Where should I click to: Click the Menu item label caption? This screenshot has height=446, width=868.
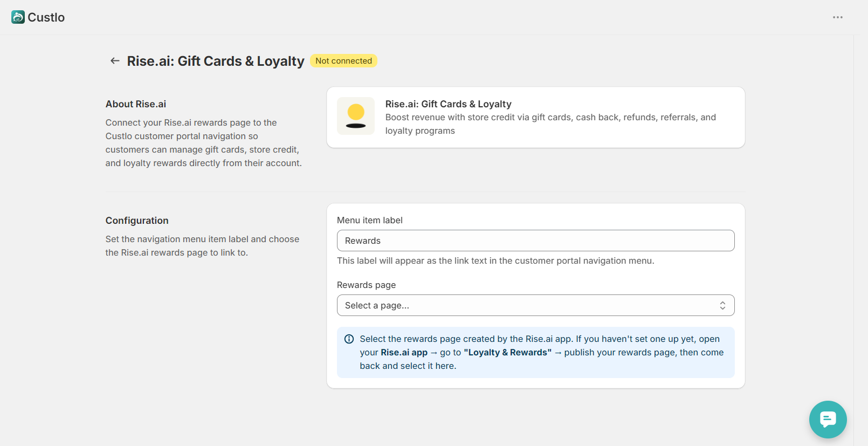370,220
